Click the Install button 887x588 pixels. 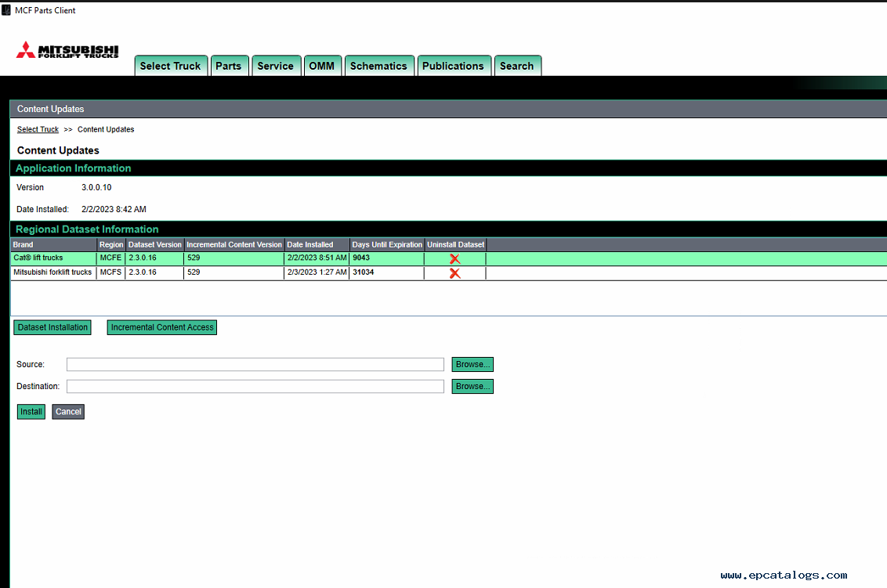tap(31, 412)
